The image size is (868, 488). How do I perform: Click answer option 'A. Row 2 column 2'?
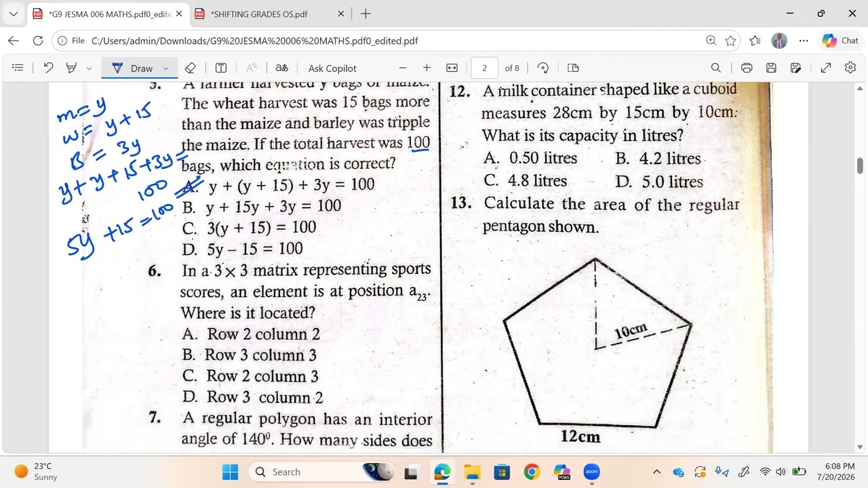251,334
